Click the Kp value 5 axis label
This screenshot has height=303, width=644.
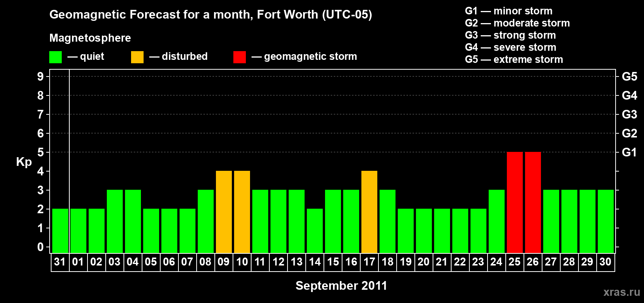pyautogui.click(x=41, y=152)
